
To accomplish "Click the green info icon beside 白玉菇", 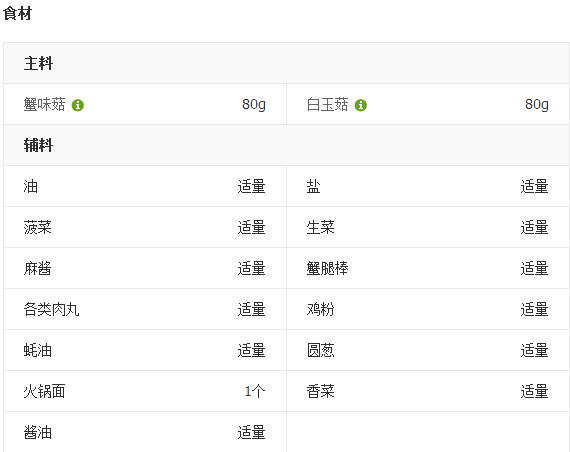I will [361, 105].
